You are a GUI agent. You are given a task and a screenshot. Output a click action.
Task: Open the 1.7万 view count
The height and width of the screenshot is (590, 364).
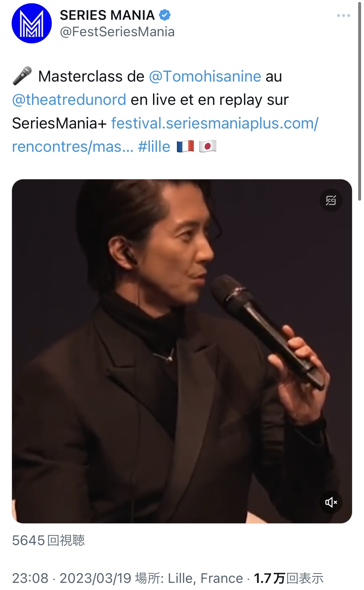[289, 578]
